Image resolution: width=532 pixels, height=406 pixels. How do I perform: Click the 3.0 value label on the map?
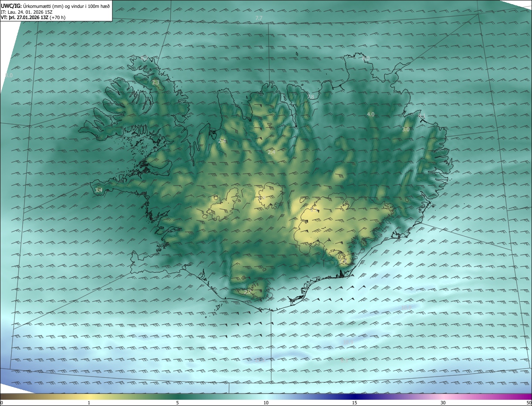406,130
